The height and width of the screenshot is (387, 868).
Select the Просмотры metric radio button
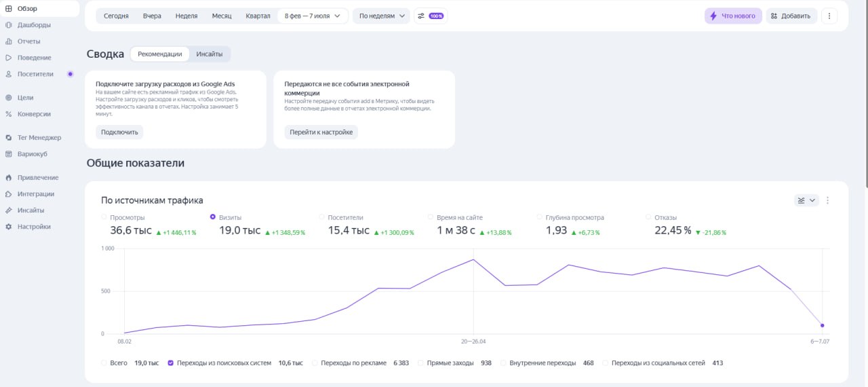[104, 217]
